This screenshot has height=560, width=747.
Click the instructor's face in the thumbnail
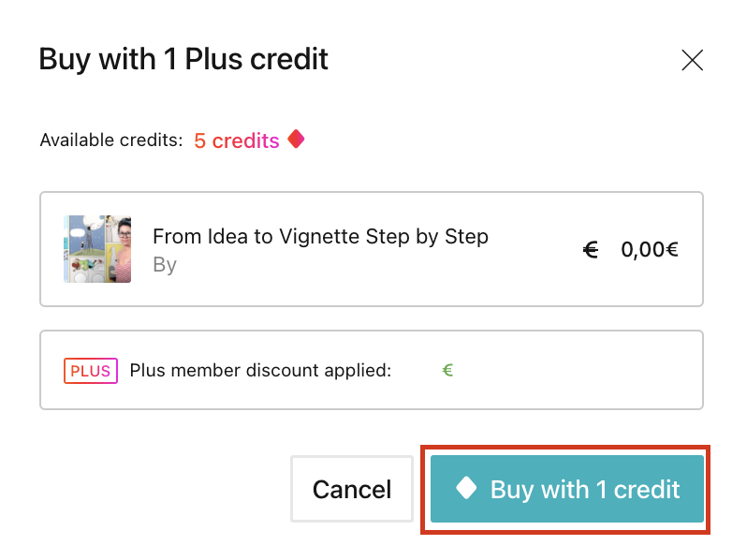tap(124, 231)
